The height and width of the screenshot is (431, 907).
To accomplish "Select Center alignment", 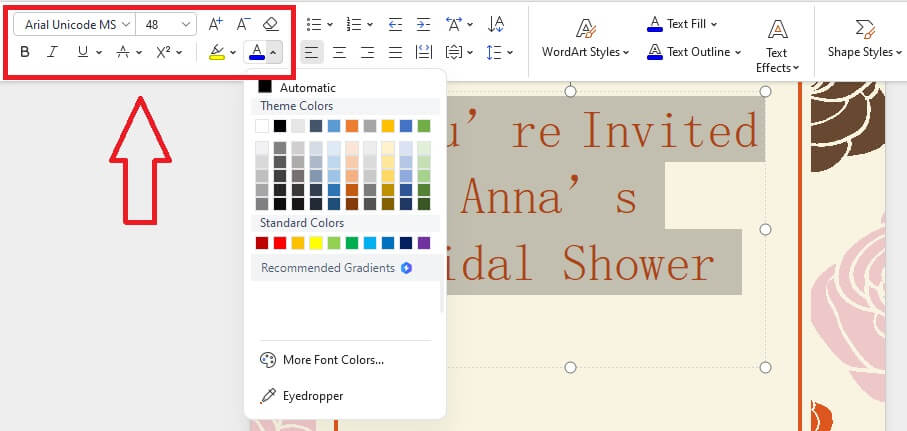I will (340, 53).
